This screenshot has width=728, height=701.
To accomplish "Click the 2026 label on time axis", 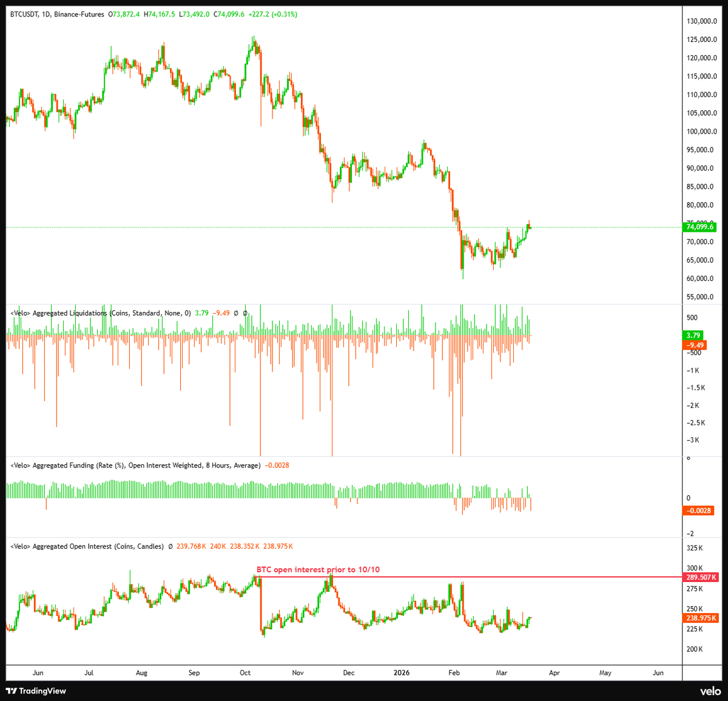I will tap(402, 672).
